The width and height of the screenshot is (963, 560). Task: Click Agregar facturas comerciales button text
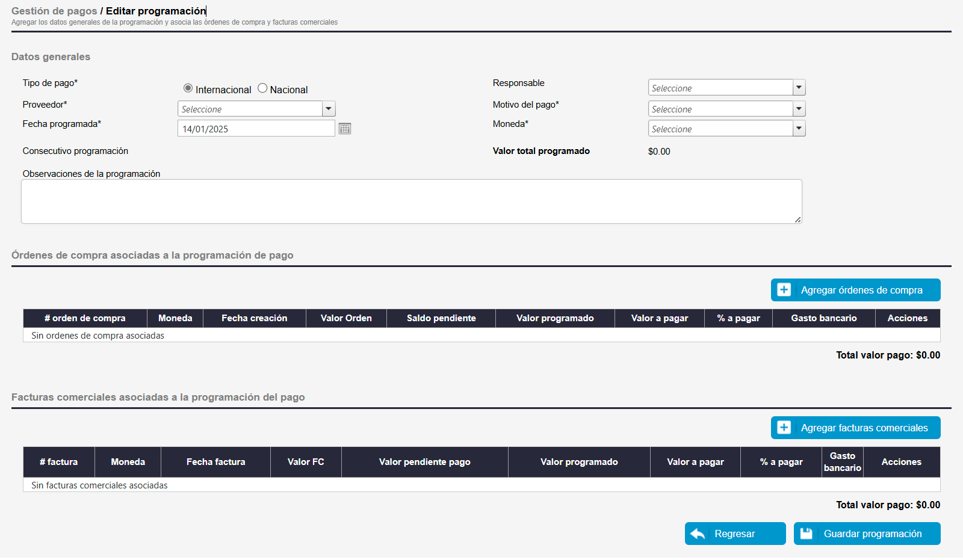[x=864, y=428]
